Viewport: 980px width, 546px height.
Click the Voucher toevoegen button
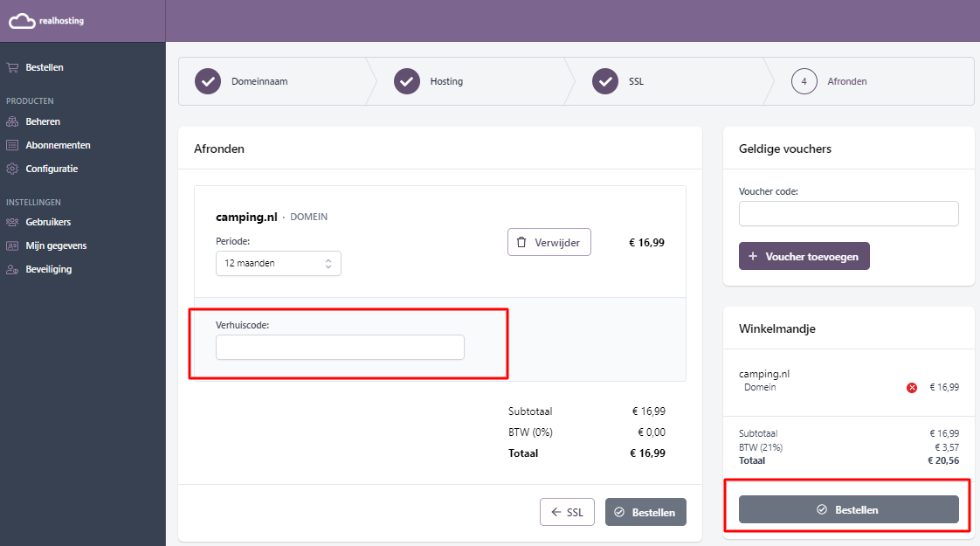(804, 257)
